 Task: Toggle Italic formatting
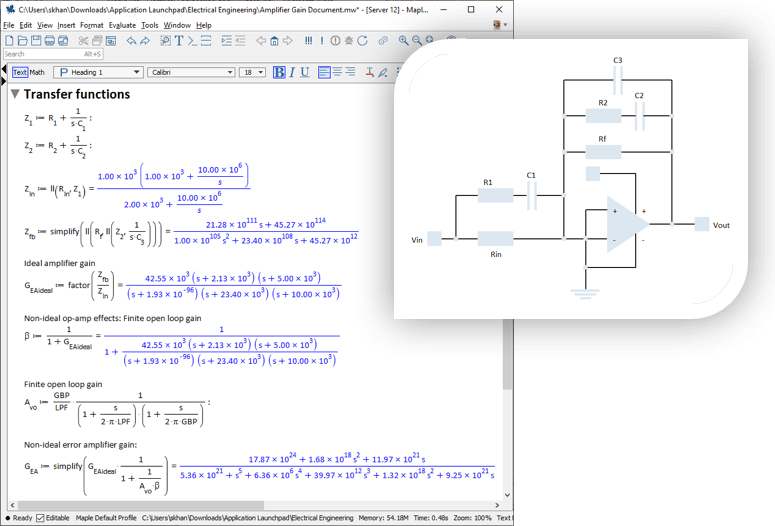[292, 72]
